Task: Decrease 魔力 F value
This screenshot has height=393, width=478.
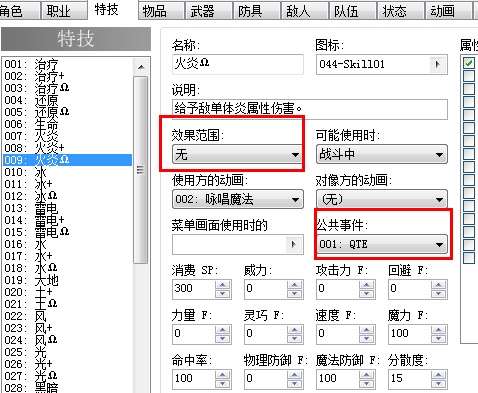Action: [438, 338]
